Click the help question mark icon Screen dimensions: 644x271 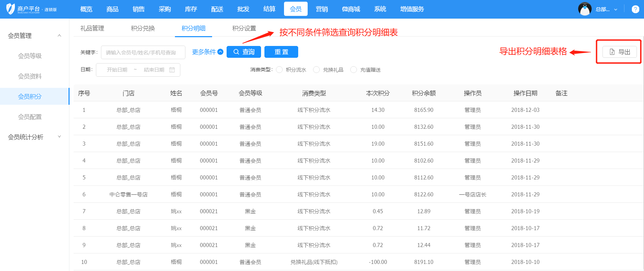click(x=635, y=9)
